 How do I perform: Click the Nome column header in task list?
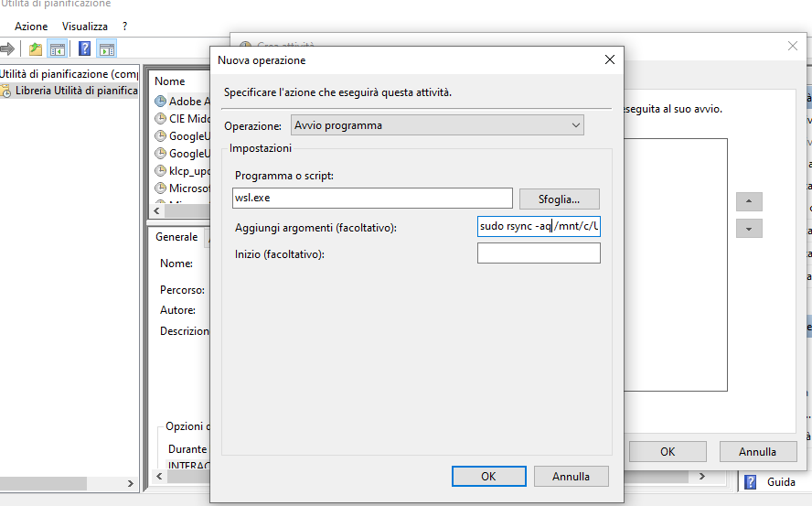pos(170,81)
